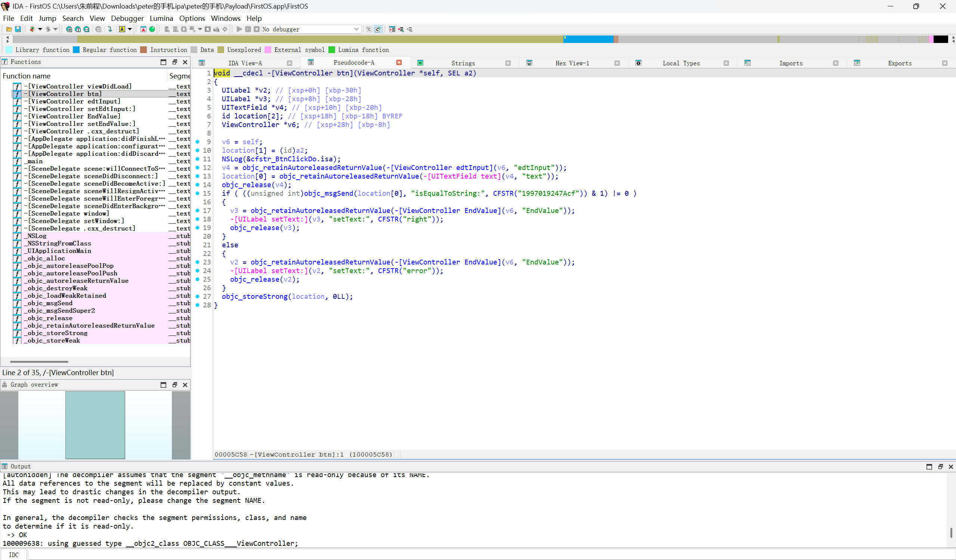Click the Save database icon
Viewport: 956px width, 560px height.
[18, 29]
